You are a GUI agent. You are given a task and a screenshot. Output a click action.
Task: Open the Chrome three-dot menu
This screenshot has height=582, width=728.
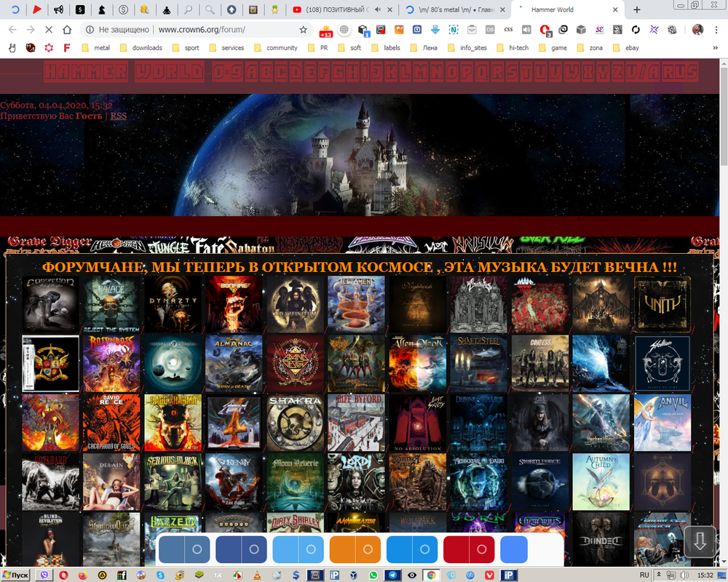click(x=716, y=30)
